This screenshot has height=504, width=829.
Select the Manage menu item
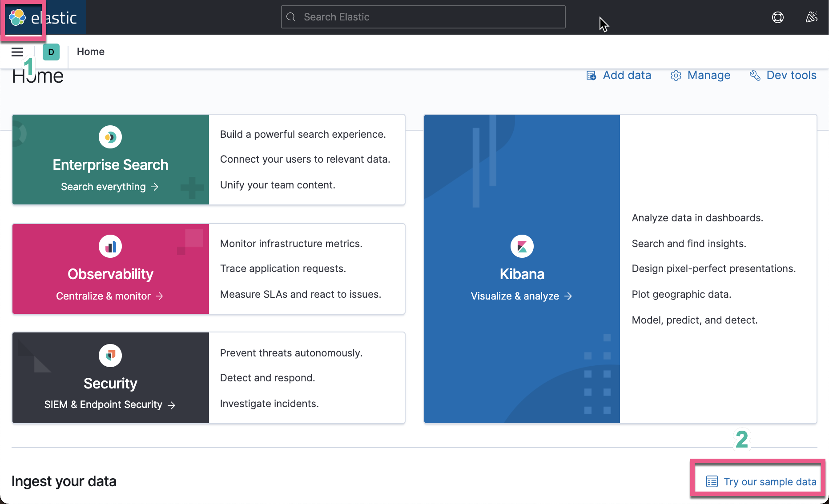click(x=708, y=76)
